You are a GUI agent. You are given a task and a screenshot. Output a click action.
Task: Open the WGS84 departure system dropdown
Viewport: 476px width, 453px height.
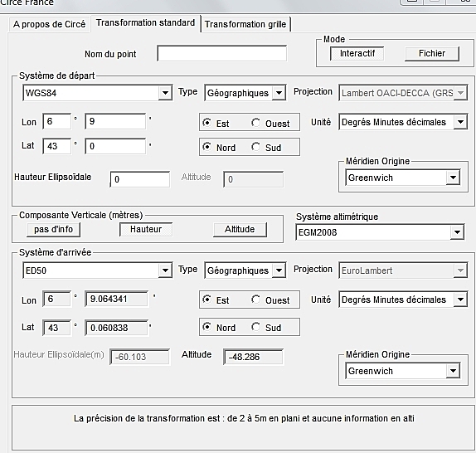click(98, 93)
